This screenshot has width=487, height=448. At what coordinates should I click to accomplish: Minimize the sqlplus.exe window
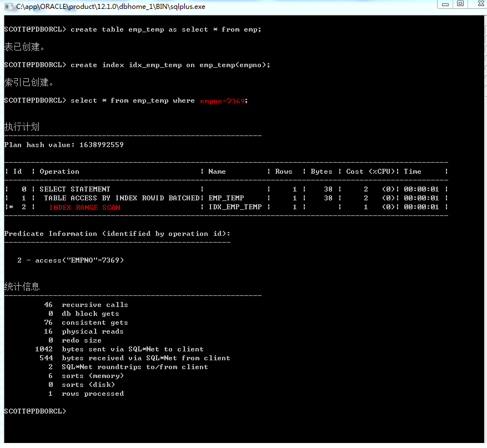(x=445, y=4)
